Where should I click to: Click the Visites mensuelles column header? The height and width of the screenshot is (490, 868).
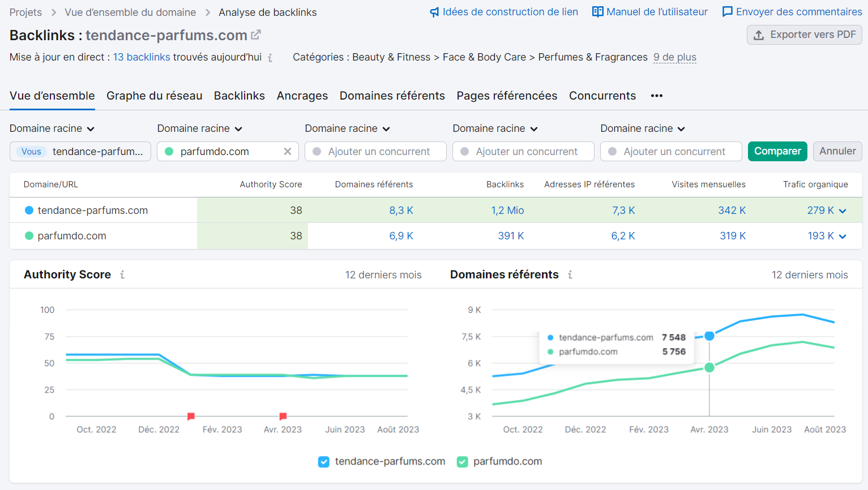click(708, 184)
